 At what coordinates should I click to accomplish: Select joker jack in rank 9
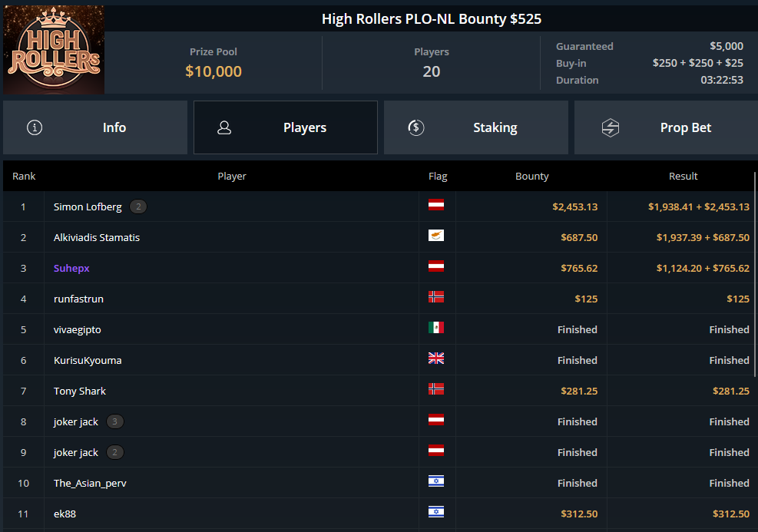click(76, 452)
